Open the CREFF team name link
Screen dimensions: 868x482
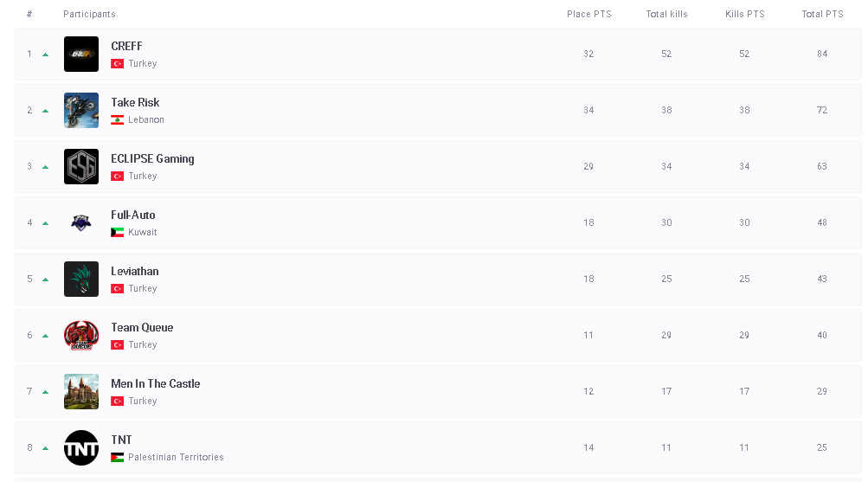[x=126, y=47]
